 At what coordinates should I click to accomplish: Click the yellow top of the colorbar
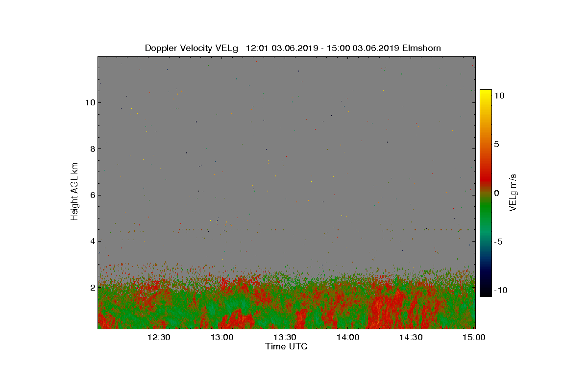[485, 93]
